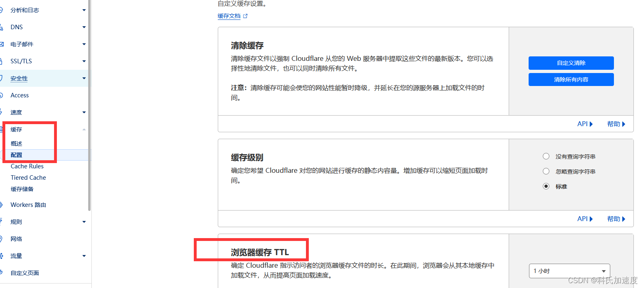Click the 浏览器缓存 TTL heading text

point(260,252)
